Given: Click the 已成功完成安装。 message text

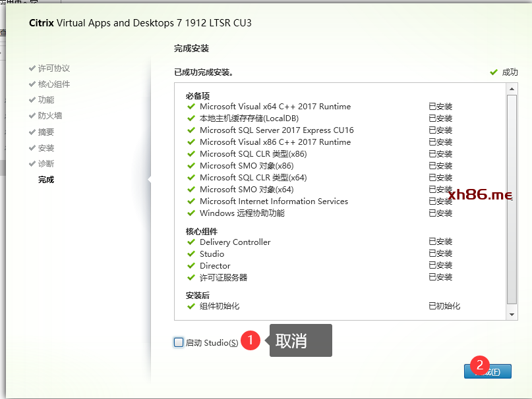Looking at the screenshot, I should coord(204,72).
